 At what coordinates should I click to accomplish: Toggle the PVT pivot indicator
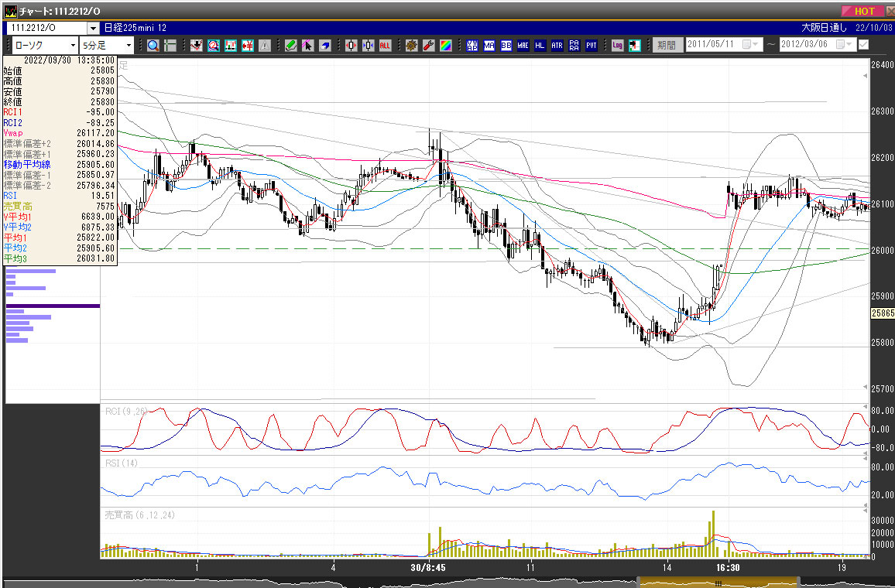pos(592,45)
